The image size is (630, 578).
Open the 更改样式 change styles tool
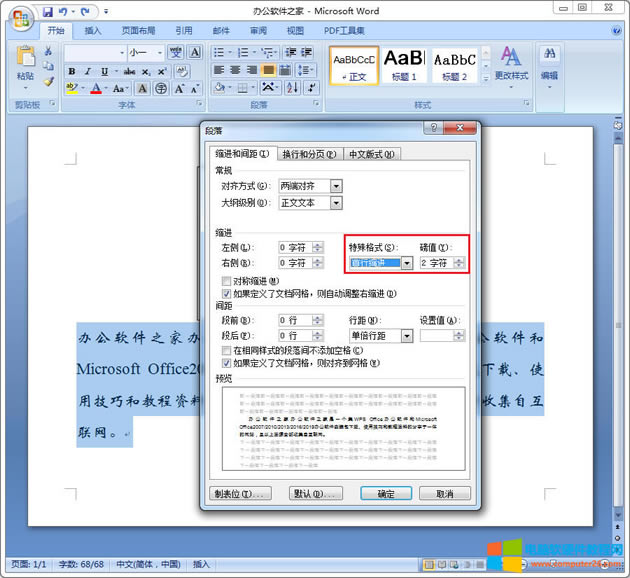coord(511,63)
